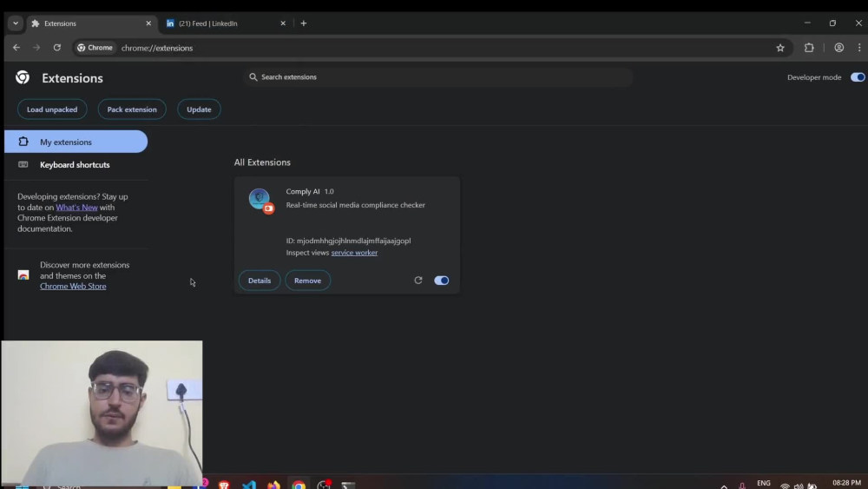Close the Extensions tab

pos(148,23)
